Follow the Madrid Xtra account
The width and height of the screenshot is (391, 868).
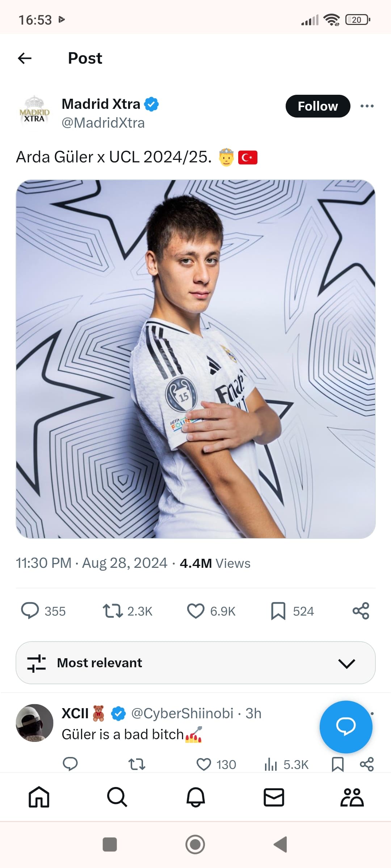(318, 106)
